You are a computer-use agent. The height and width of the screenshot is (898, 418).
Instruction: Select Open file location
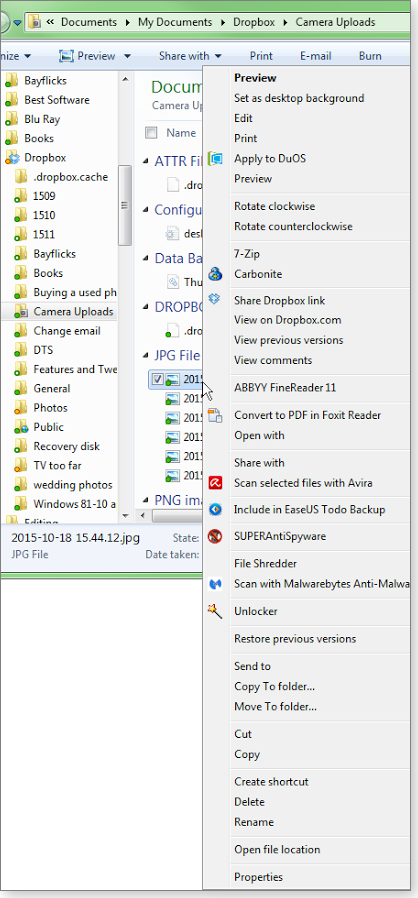point(277,849)
